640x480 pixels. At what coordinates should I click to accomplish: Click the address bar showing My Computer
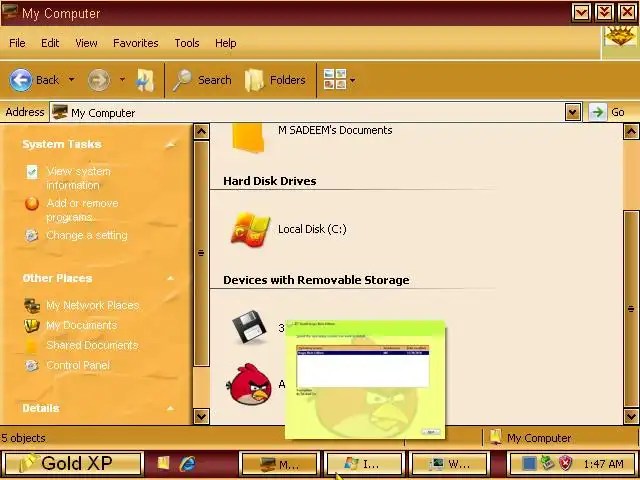tap(308, 112)
